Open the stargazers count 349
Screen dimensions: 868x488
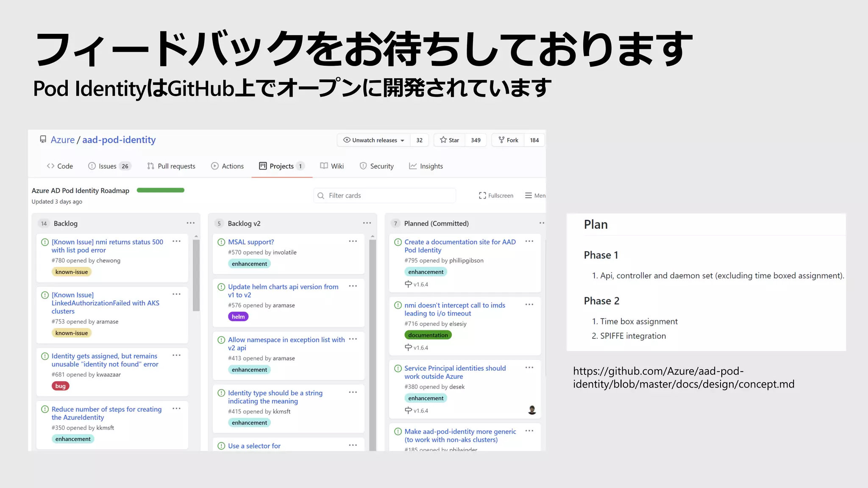click(476, 140)
